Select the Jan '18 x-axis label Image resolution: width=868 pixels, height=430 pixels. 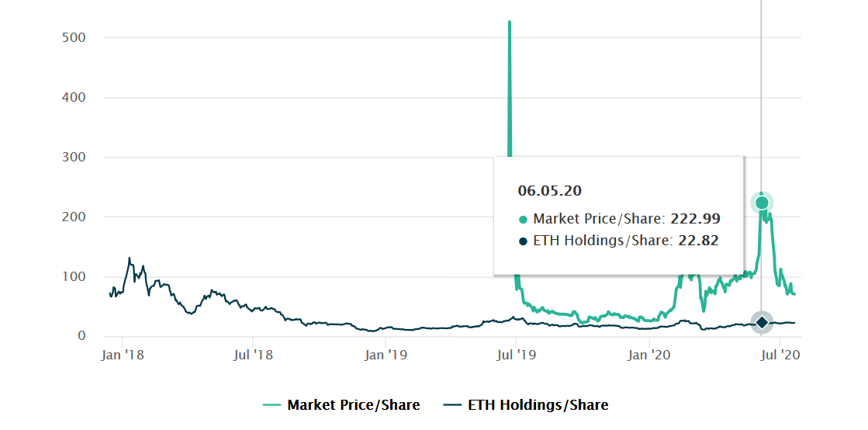click(x=122, y=355)
